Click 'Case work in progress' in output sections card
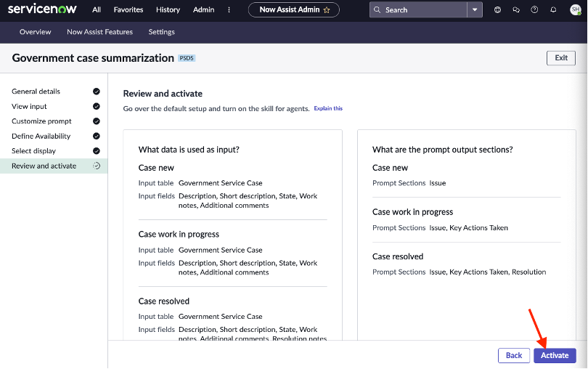This screenshot has height=369, width=588. pos(412,212)
